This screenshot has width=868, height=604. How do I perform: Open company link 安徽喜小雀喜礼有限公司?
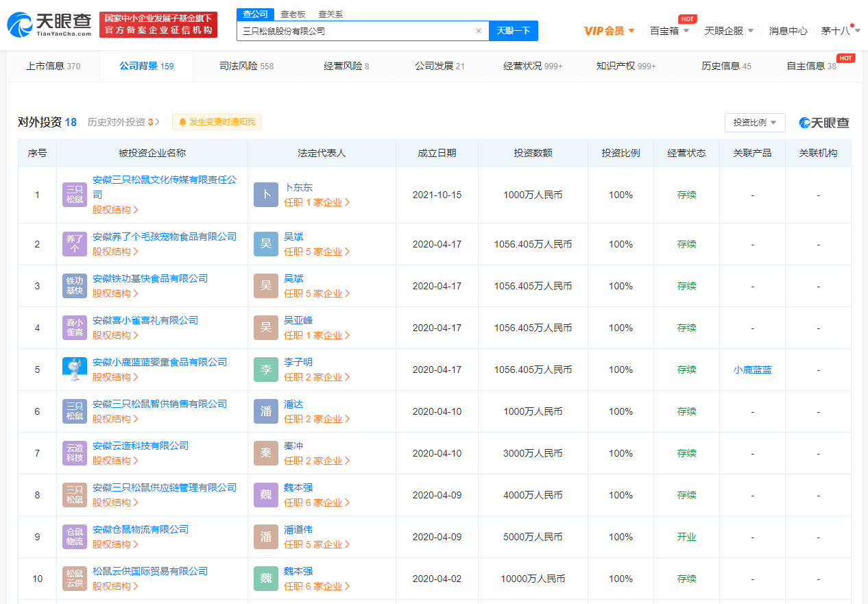[145, 320]
